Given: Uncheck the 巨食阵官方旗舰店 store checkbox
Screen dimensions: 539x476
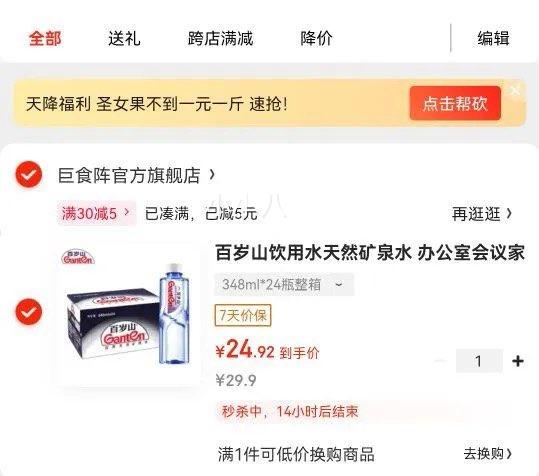Looking at the screenshot, I should (x=29, y=174).
